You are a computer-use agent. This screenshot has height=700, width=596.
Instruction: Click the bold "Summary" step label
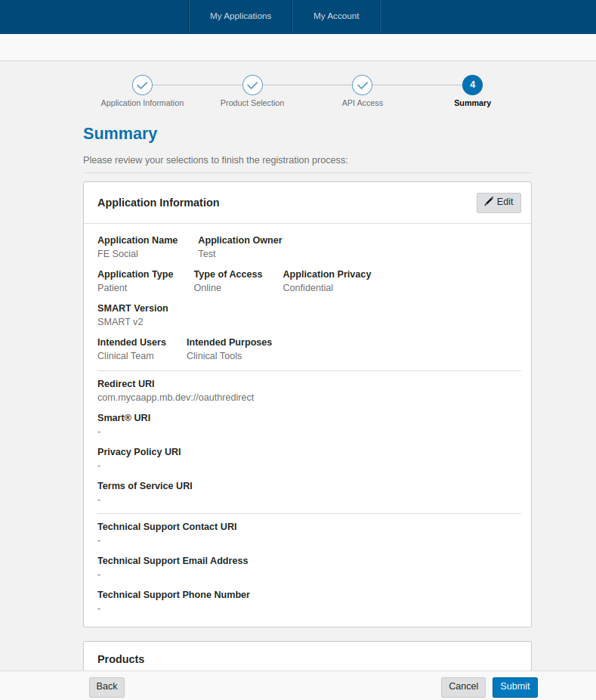(x=472, y=103)
